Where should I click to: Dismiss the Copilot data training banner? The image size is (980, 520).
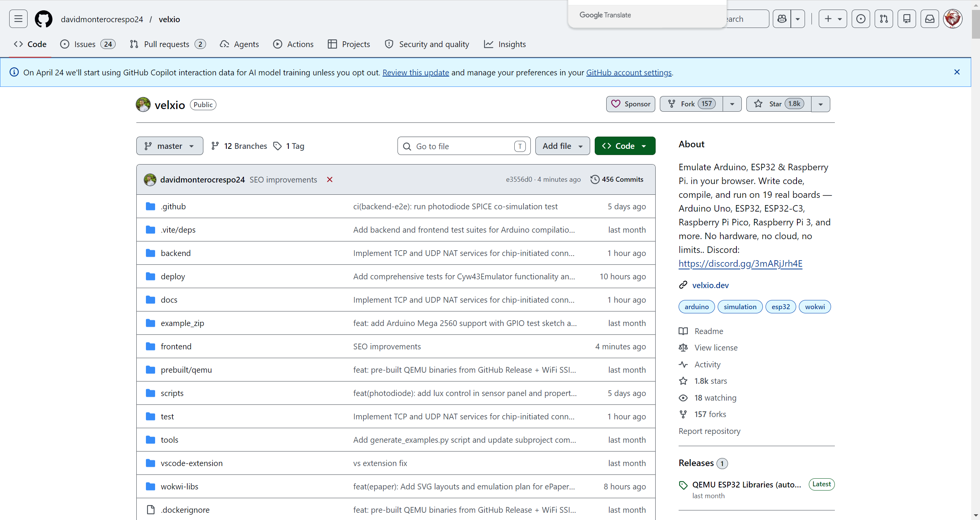(x=957, y=72)
